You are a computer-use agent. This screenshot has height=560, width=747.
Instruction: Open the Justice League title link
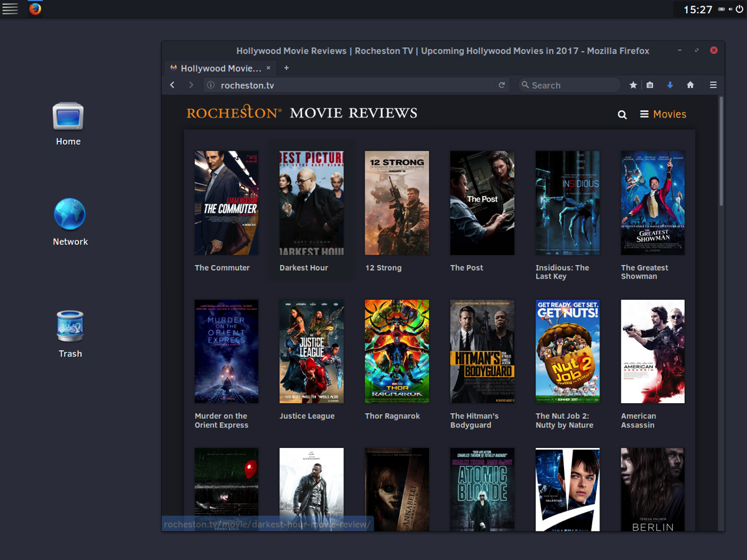tap(307, 416)
